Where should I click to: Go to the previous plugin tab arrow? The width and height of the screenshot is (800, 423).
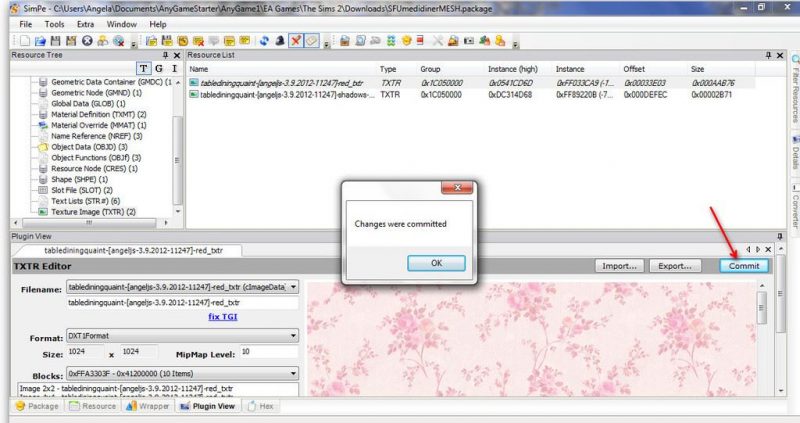[748, 250]
